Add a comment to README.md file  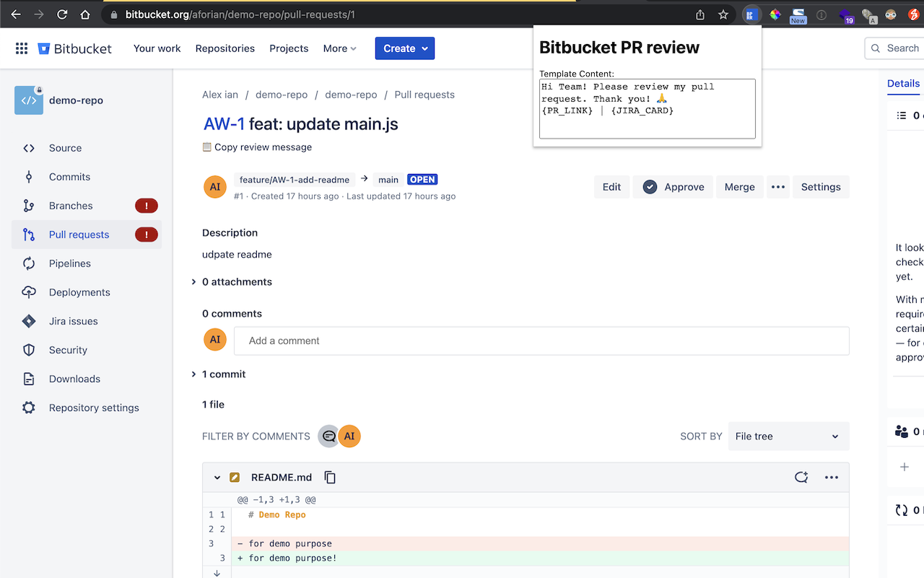coord(801,478)
